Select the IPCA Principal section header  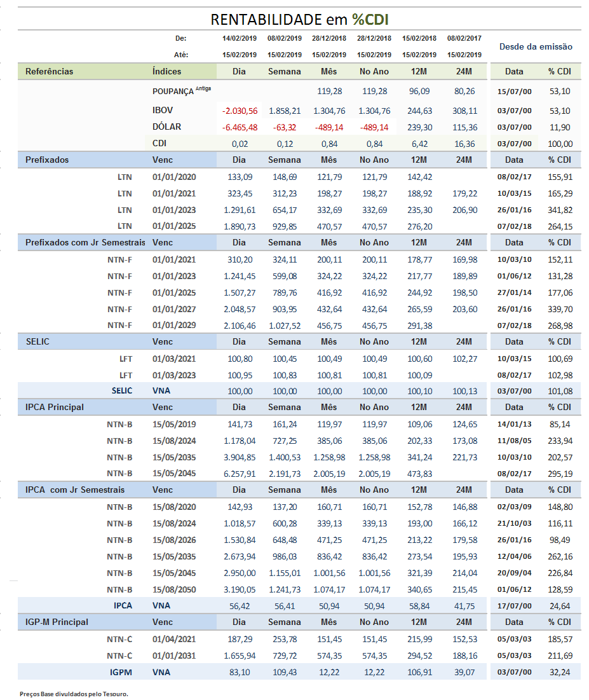click(x=55, y=407)
